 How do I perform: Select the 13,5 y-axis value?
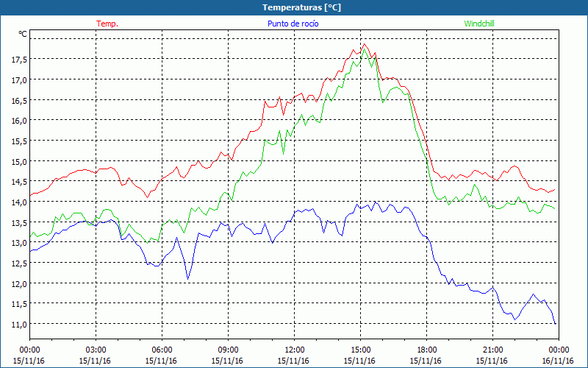(x=18, y=223)
